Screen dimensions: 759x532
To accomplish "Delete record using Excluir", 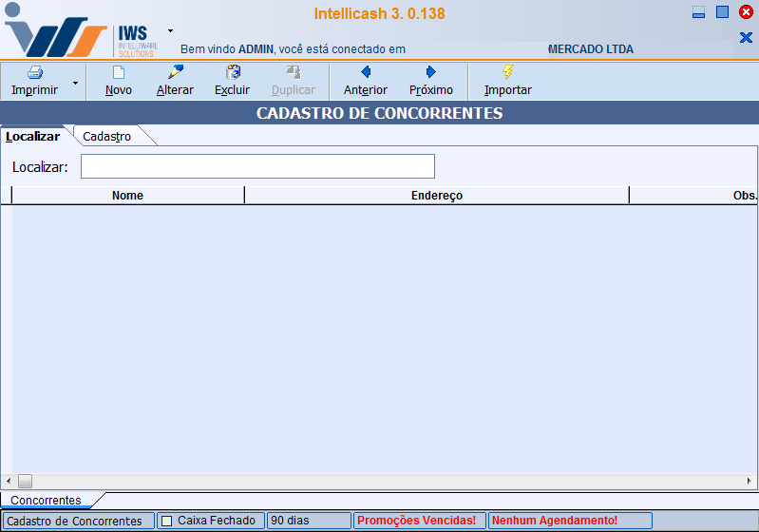I will pyautogui.click(x=233, y=82).
